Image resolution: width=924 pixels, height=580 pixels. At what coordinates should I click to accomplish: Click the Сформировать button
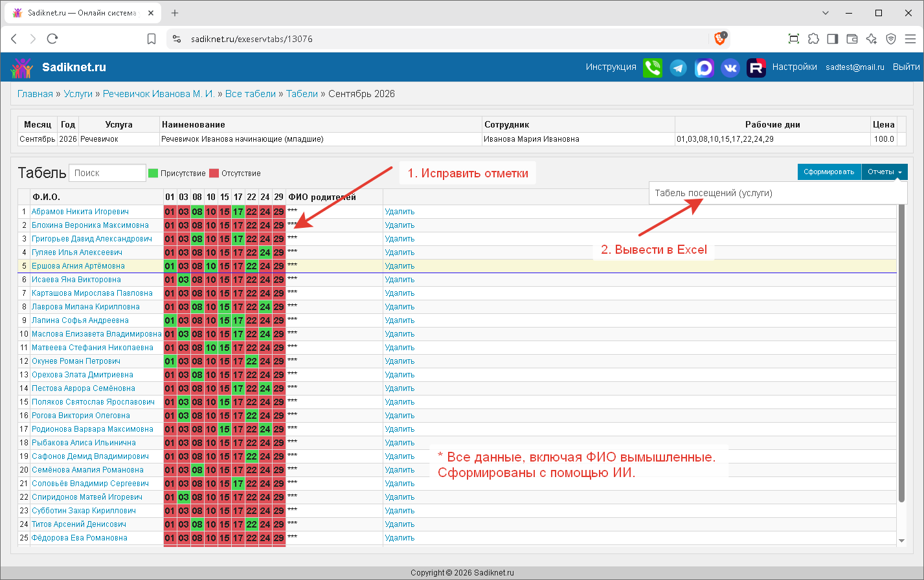tap(829, 172)
